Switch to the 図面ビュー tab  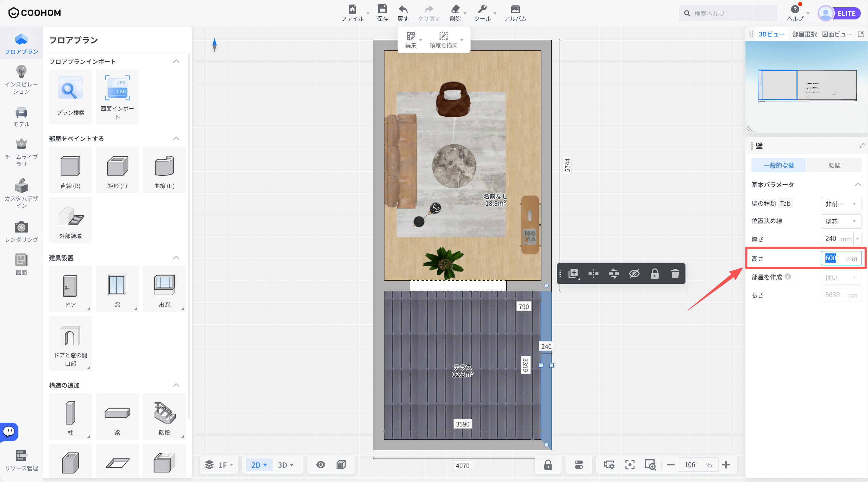click(x=837, y=34)
